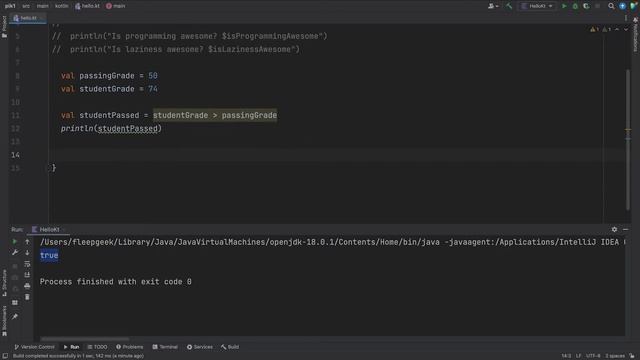This screenshot has width=640, height=360.
Task: Open Search Everywhere magnifier icon
Action: tap(611, 6)
